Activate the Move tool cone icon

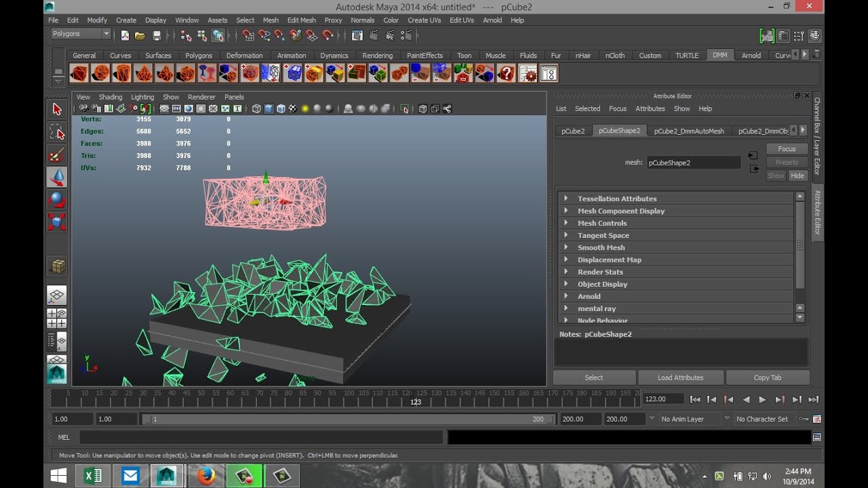point(57,178)
